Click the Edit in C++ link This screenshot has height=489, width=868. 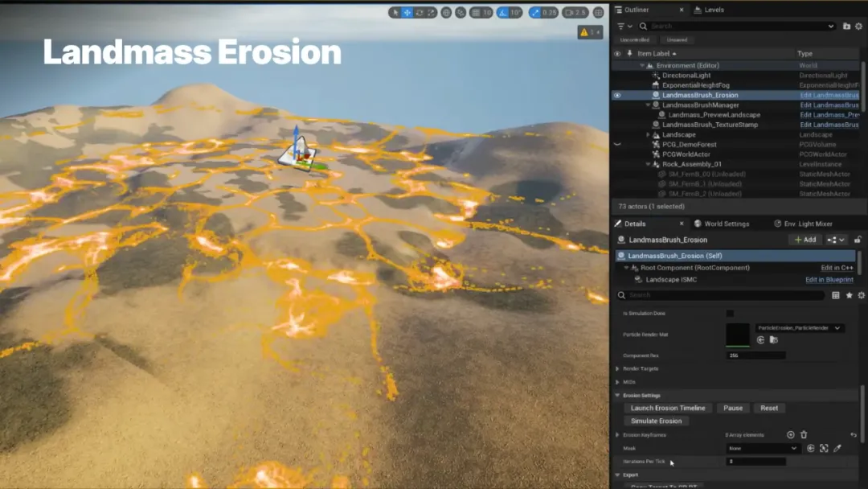coord(837,268)
